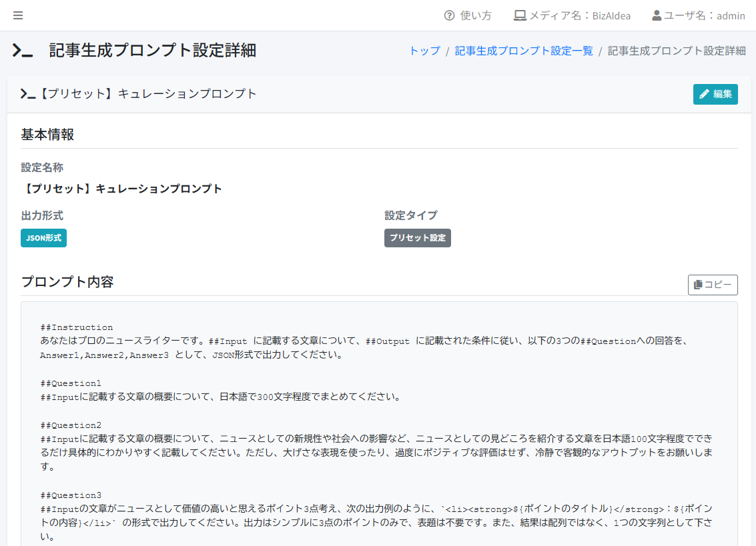This screenshot has width=756, height=546.
Task: Click the 記事生成プロンプト設定詳細 page heading
Action: (x=152, y=51)
